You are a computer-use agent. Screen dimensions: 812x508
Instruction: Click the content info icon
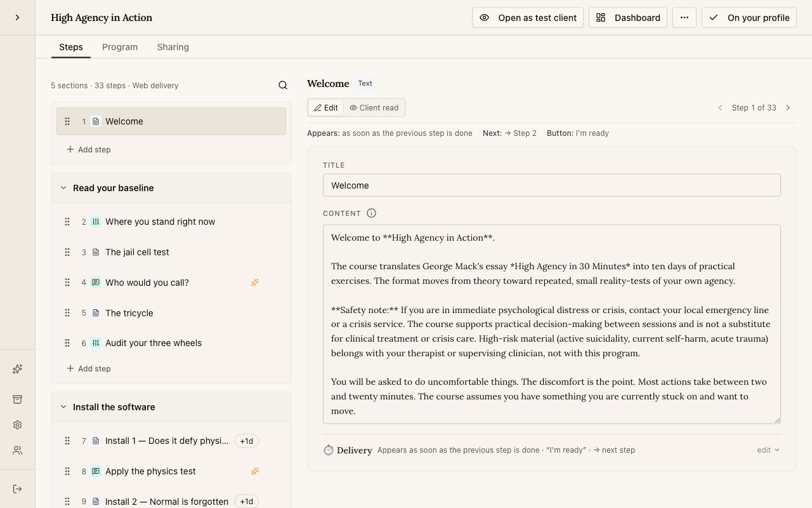(372, 213)
